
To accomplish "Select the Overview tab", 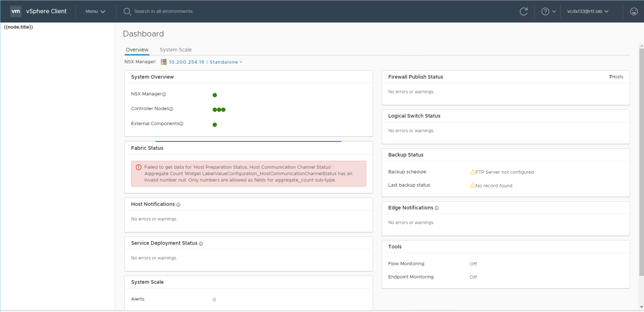I will (137, 50).
